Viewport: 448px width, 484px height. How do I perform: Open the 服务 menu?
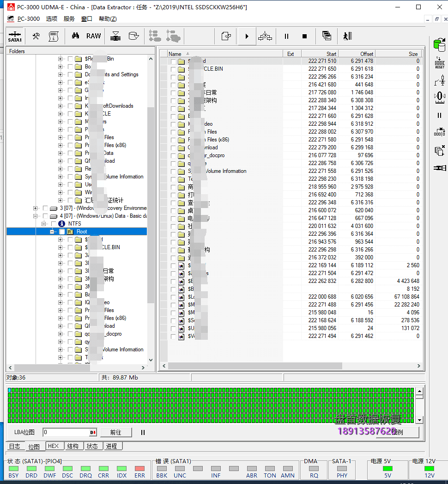pyautogui.click(x=69, y=19)
